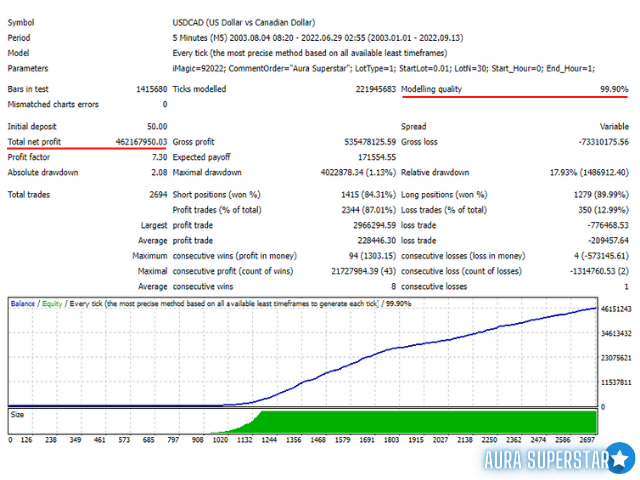Click the chart y-axis label 46151243

(616, 309)
